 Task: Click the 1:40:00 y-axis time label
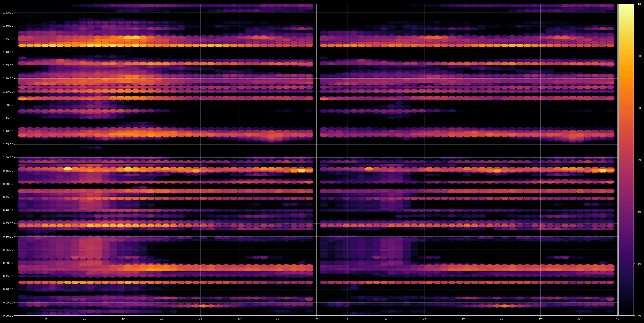(x=8, y=52)
